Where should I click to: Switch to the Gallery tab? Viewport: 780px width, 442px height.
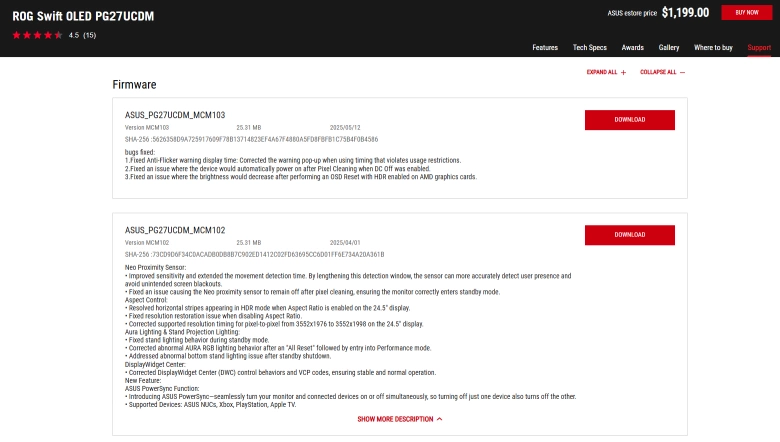pos(669,48)
